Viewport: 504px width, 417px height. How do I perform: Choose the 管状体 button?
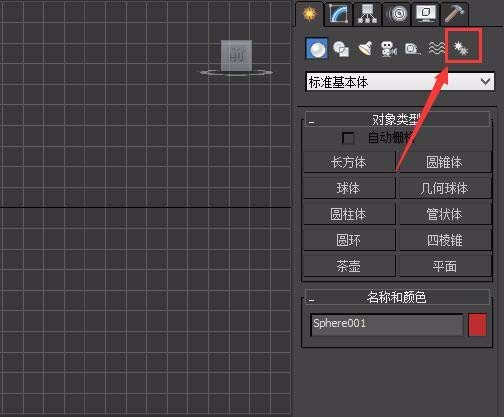[445, 214]
